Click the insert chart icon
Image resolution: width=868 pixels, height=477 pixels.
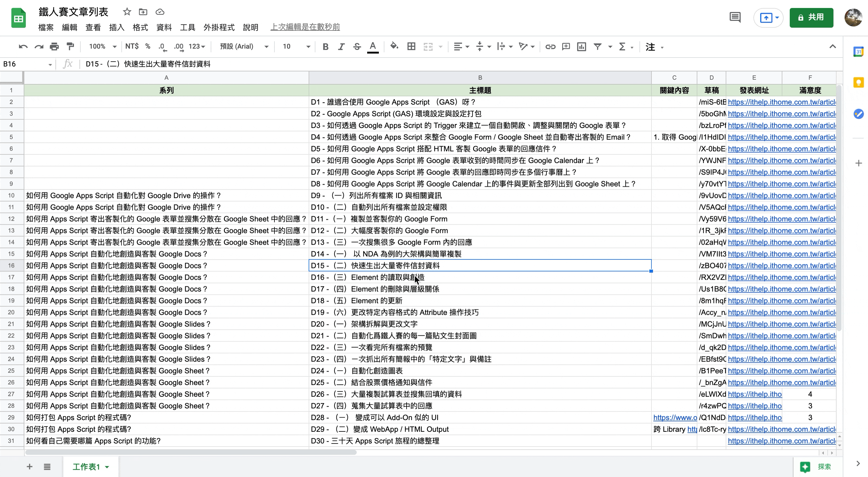coord(582,46)
